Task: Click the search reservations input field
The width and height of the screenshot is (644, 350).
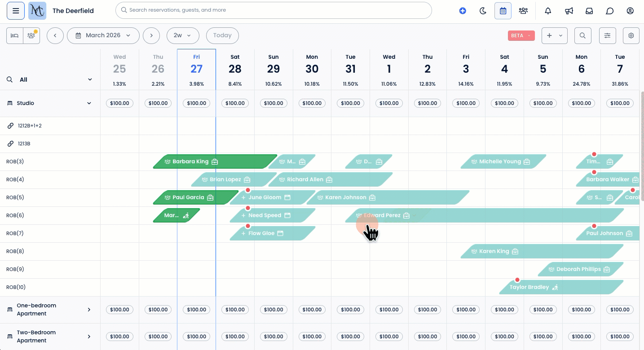Action: (273, 10)
